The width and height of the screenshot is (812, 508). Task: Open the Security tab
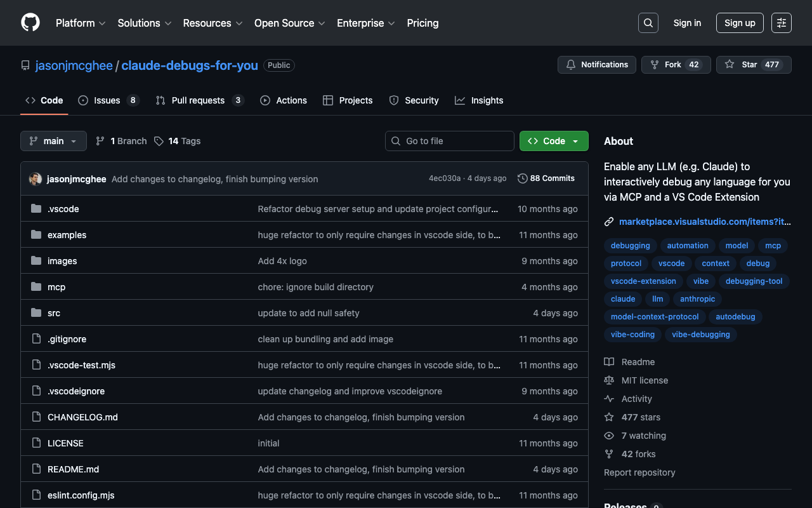421,100
